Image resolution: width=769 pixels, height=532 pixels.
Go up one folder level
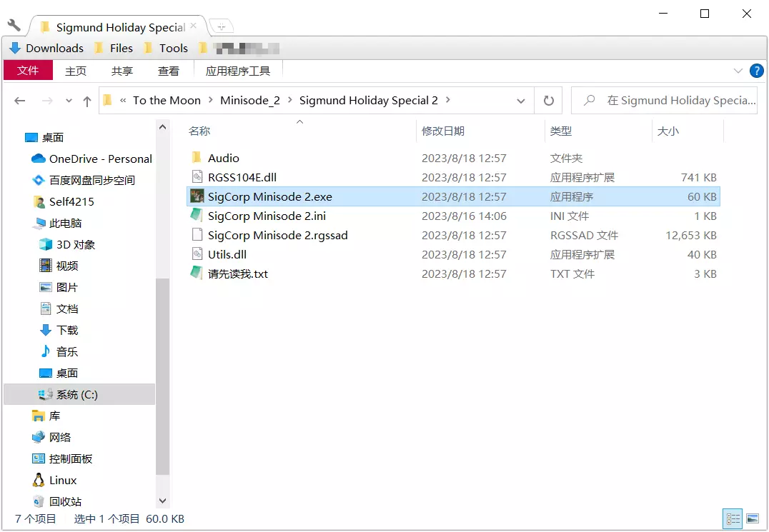pyautogui.click(x=87, y=101)
